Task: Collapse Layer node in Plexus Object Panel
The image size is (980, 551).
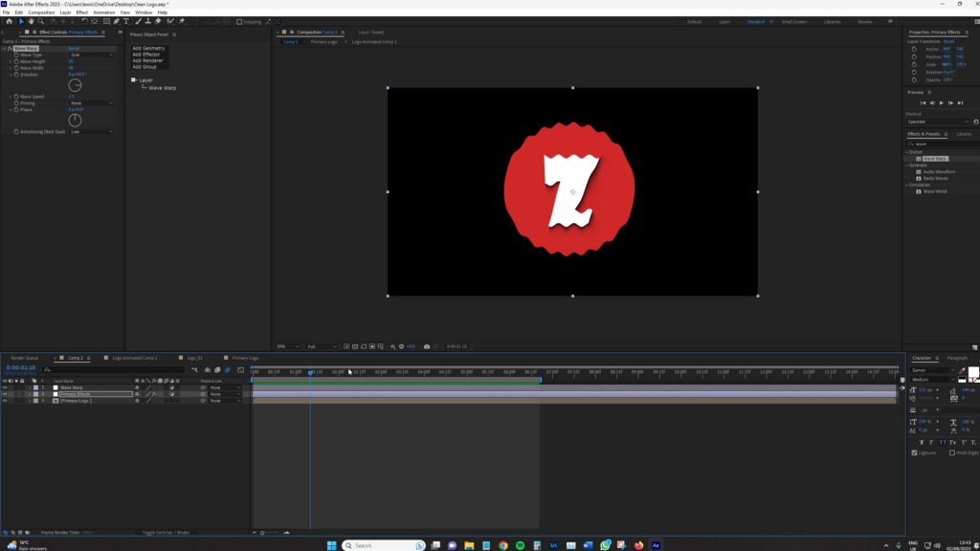Action: pos(133,80)
